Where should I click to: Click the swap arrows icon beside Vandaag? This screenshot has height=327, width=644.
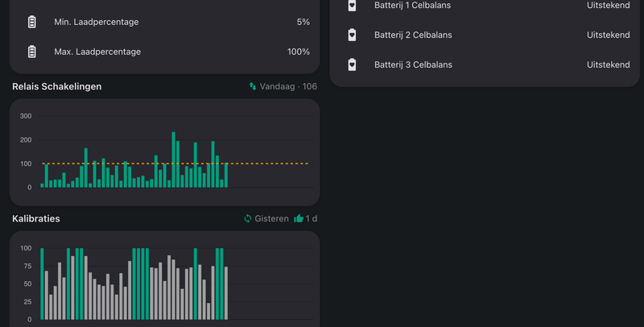[253, 86]
